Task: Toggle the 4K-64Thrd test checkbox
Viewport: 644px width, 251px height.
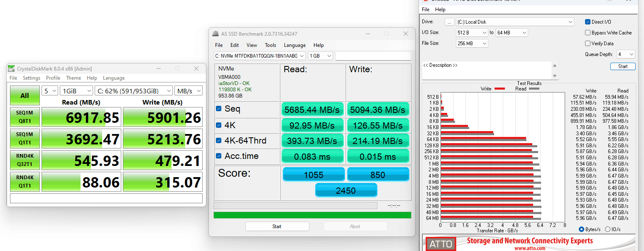Action: coord(218,140)
